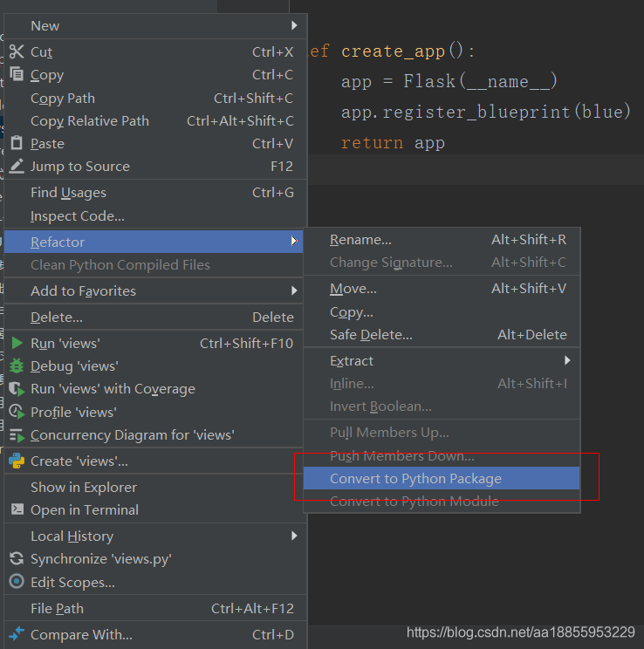Choose Delete... from the context menu
644x649 pixels.
point(155,317)
